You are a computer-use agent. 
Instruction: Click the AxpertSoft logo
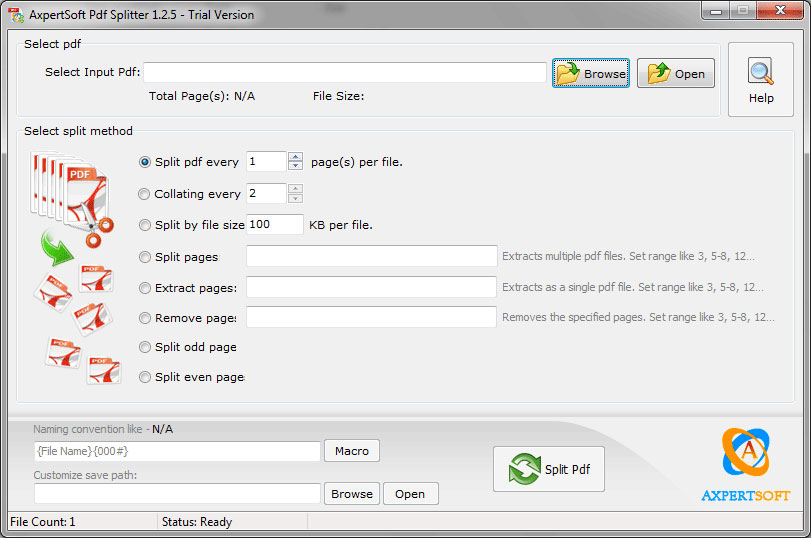[x=745, y=465]
